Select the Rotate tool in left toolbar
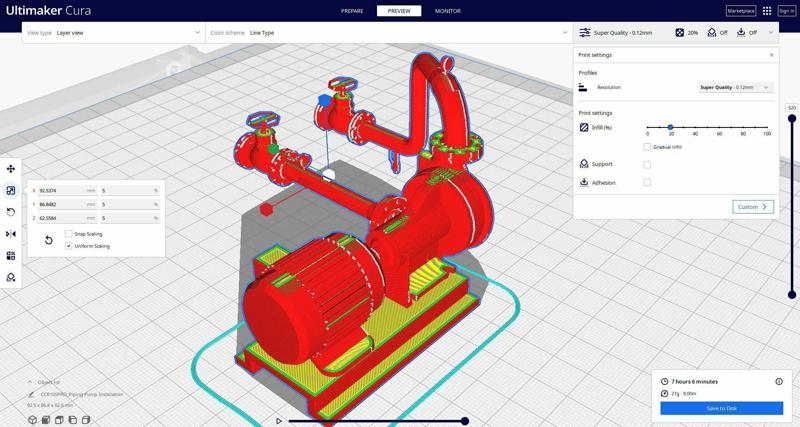 [x=11, y=212]
